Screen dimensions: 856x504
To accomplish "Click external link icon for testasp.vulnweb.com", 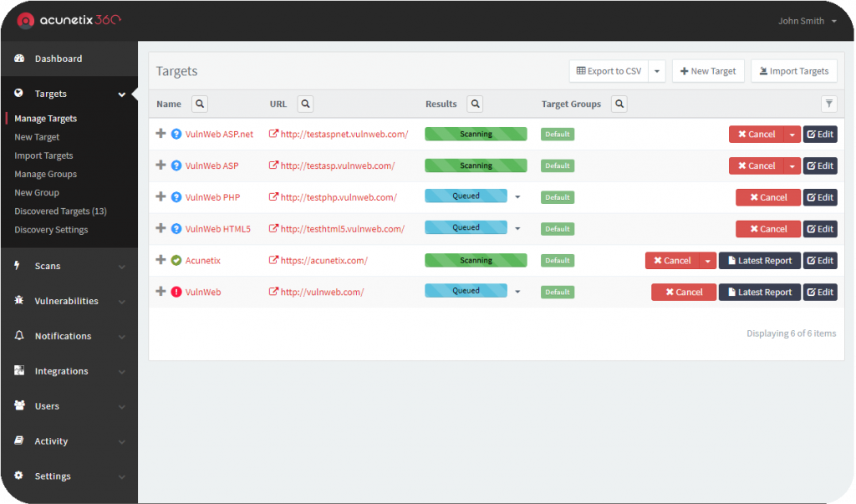I will click(x=273, y=165).
